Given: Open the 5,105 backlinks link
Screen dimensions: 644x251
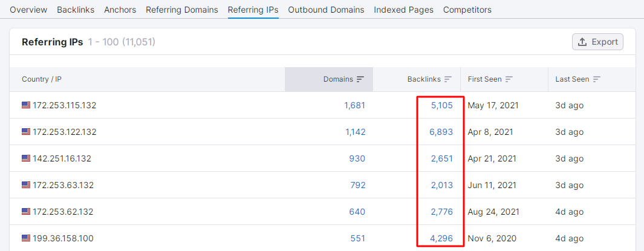Looking at the screenshot, I should click(442, 106).
